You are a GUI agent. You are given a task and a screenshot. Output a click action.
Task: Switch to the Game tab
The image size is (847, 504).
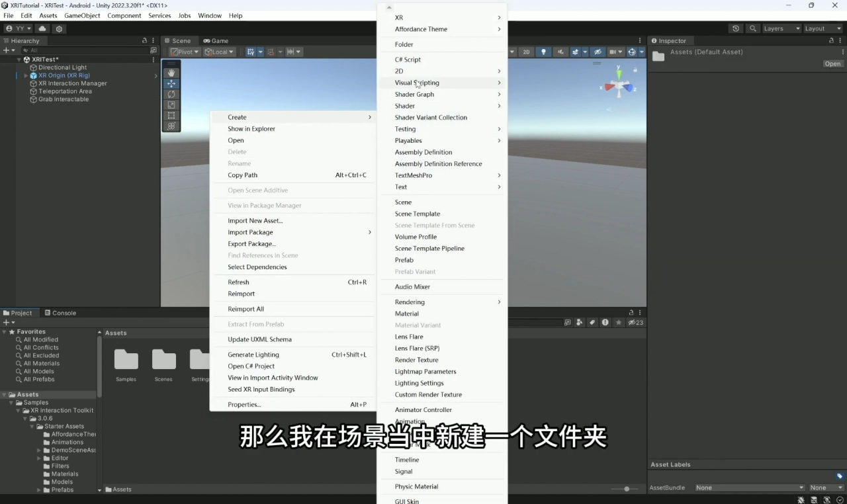point(216,40)
